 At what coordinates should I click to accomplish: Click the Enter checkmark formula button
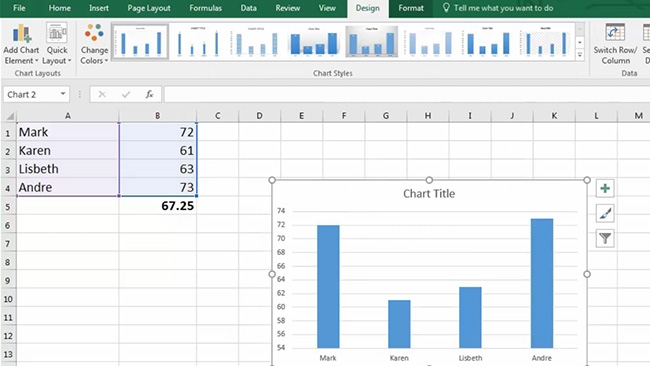[x=126, y=95]
